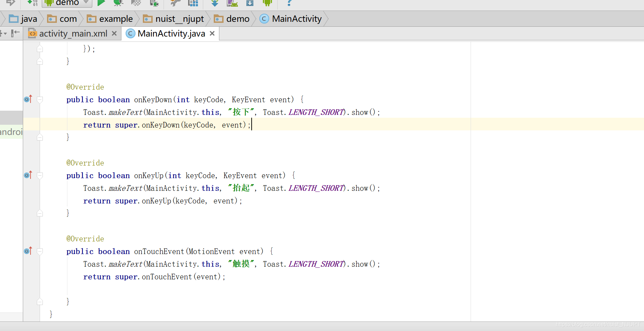Click the gear dropdown in project panel header
Screen dimensions: 644x331
coord(4,33)
